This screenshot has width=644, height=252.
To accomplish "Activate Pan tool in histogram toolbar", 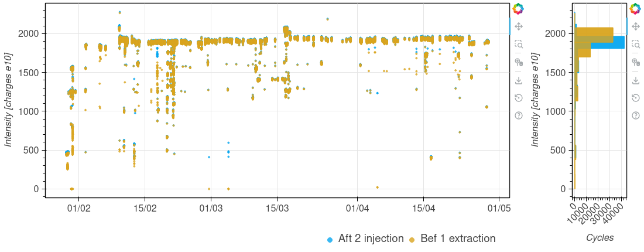I will (x=635, y=26).
